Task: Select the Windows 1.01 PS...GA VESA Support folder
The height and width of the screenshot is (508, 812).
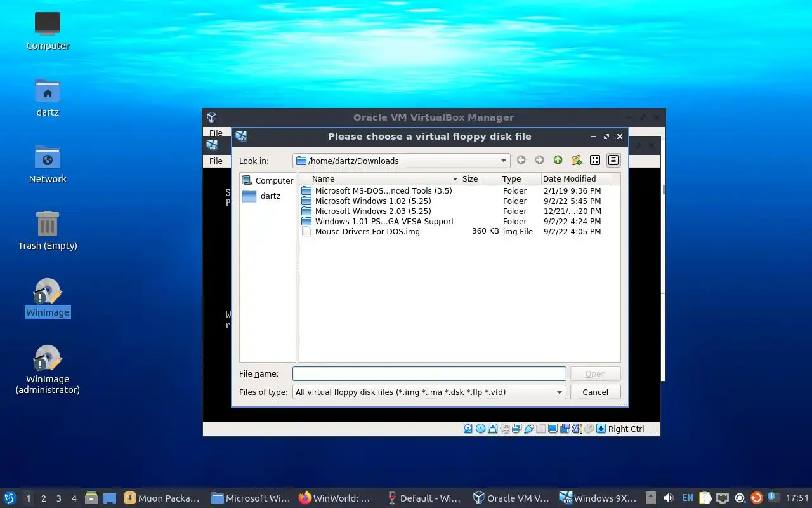Action: point(378,221)
